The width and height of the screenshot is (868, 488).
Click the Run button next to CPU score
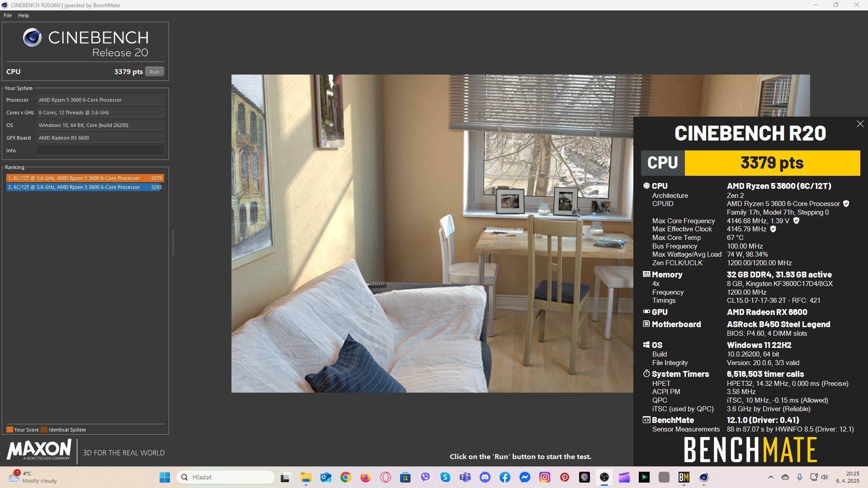[154, 71]
